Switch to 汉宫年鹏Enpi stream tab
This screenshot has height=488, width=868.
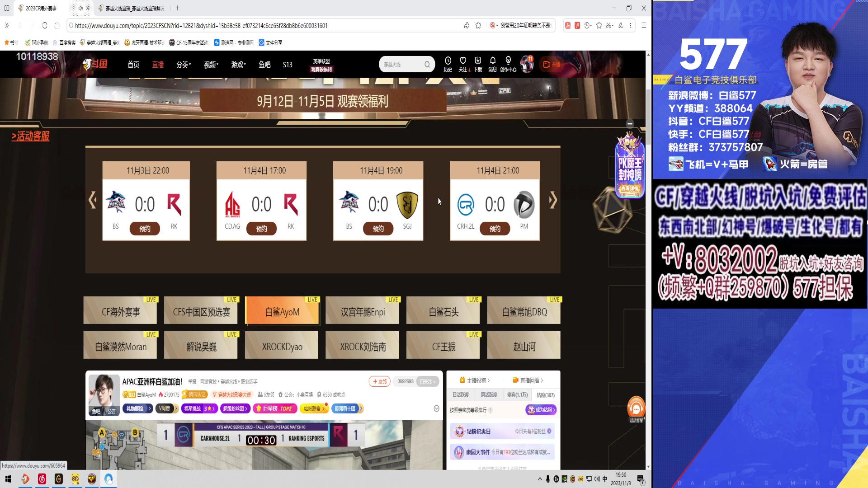click(363, 311)
